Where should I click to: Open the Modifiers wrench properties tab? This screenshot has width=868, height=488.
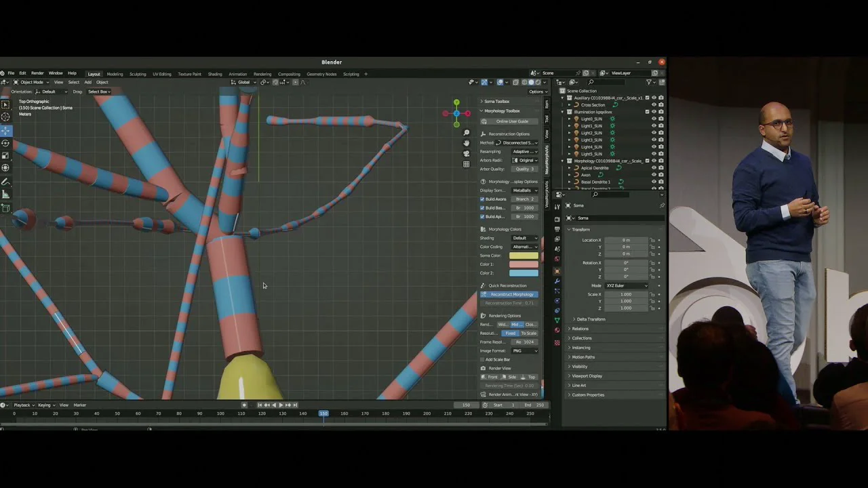point(557,281)
